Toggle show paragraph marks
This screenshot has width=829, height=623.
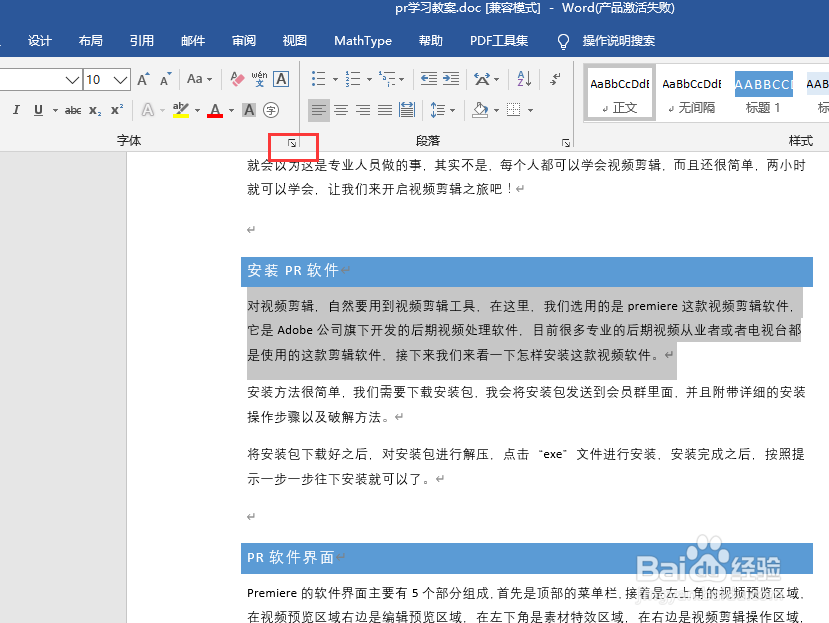[555, 79]
